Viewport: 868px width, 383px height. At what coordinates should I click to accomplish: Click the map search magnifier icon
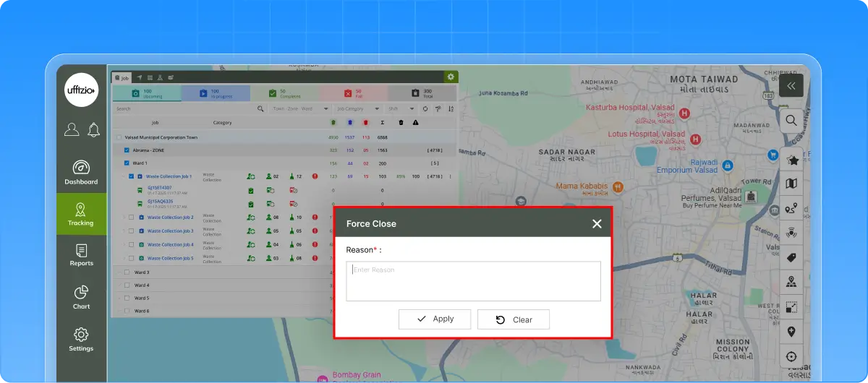(x=791, y=121)
